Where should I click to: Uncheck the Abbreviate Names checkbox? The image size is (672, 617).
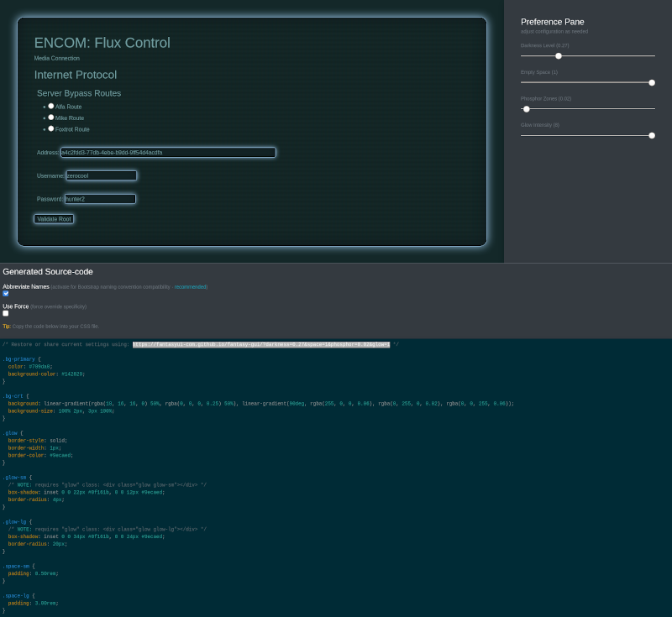pyautogui.click(x=6, y=294)
